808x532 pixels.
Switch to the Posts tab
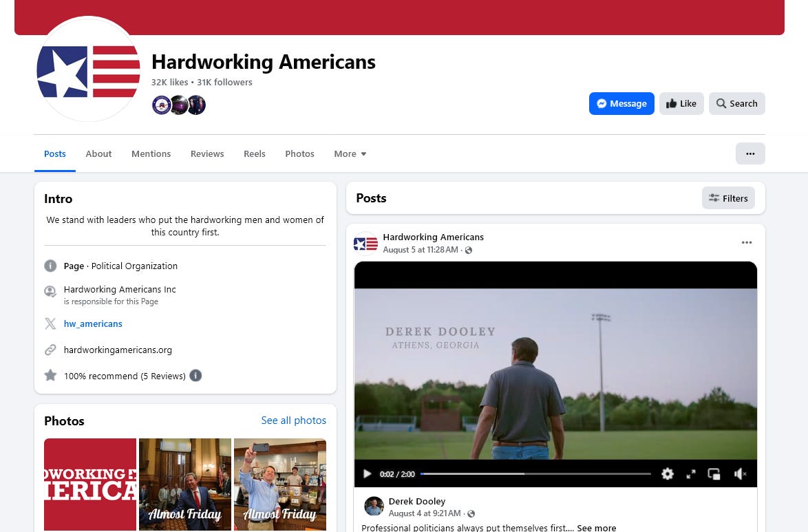[x=54, y=153]
